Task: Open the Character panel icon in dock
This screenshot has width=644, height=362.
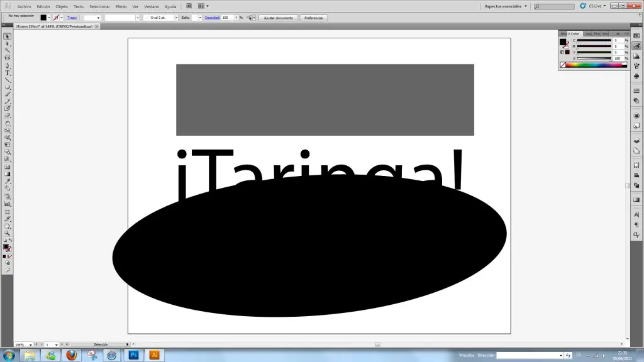Action: click(636, 215)
